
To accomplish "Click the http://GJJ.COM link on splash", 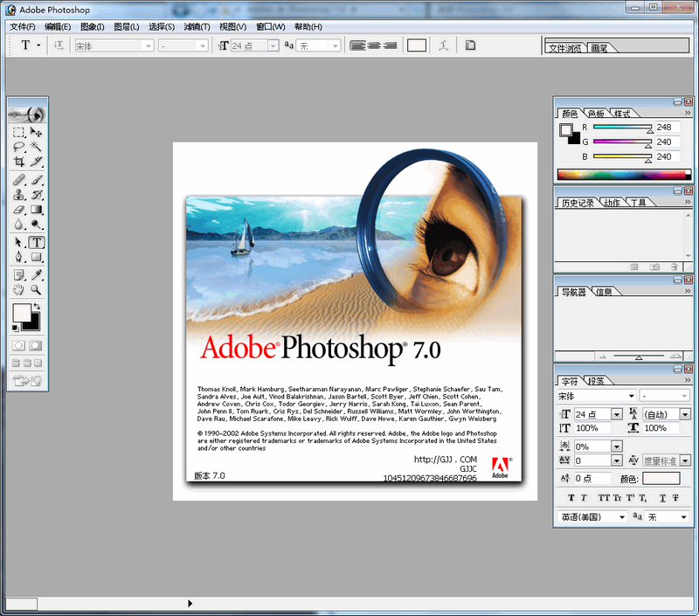I will [446, 459].
